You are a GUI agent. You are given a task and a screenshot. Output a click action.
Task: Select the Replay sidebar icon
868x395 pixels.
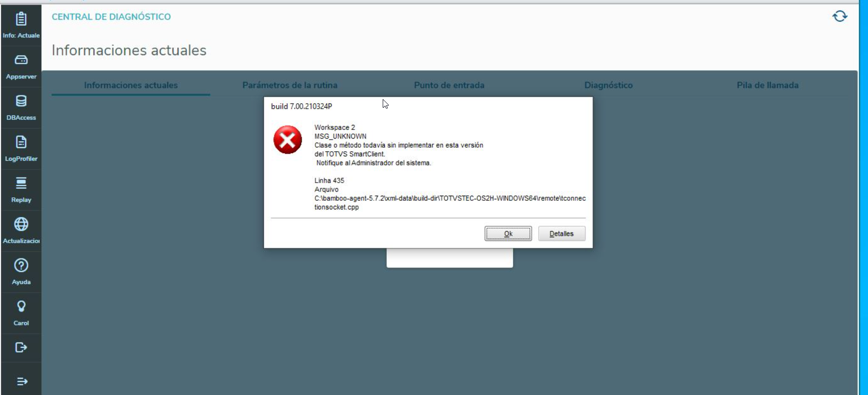[x=21, y=183]
